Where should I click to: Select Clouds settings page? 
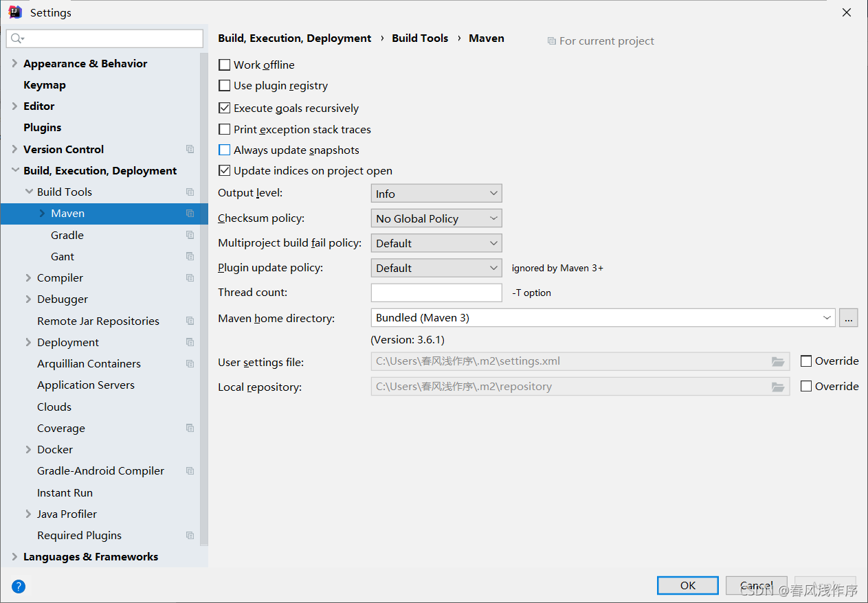(54, 407)
